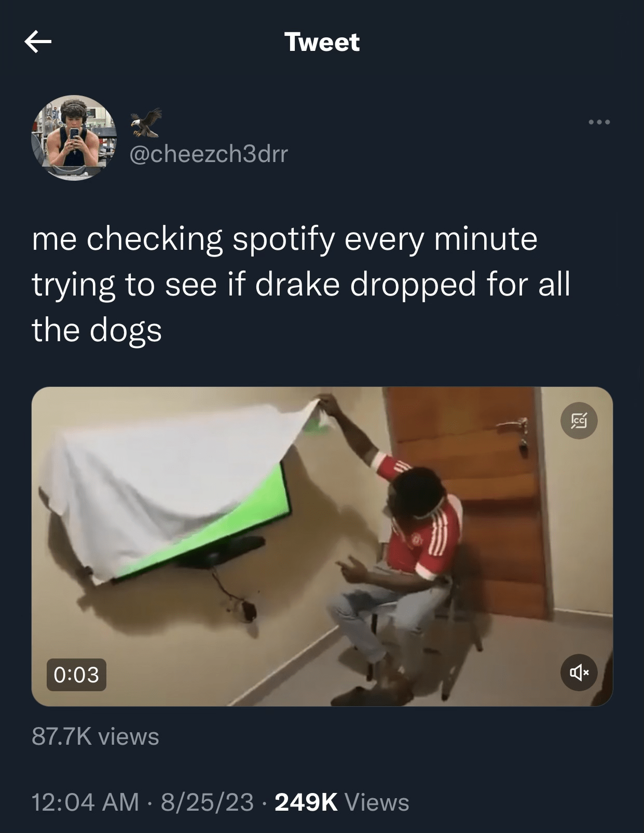Go back using the left arrow
Image resolution: width=644 pixels, height=833 pixels.
click(x=38, y=42)
